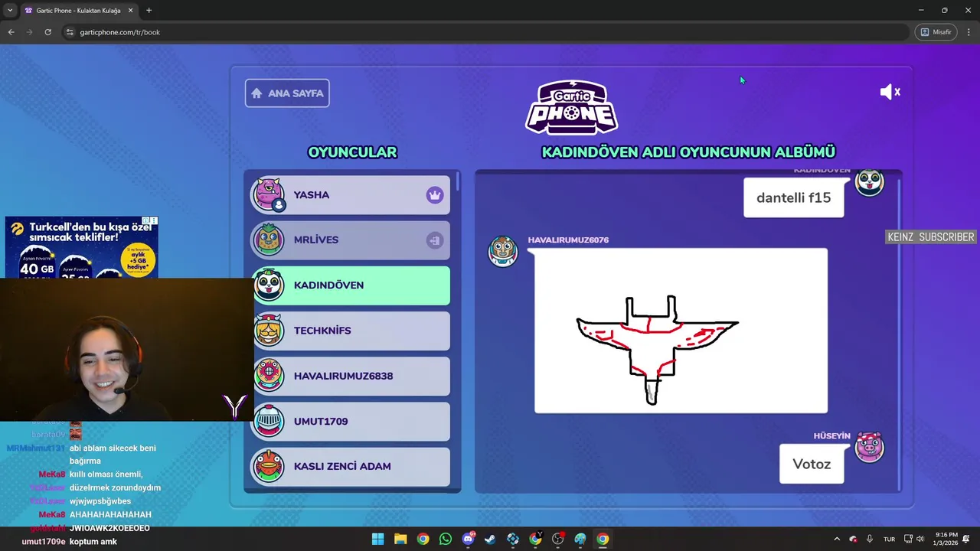Open TECHKNIFS player album
The image size is (980, 551).
[x=351, y=331]
